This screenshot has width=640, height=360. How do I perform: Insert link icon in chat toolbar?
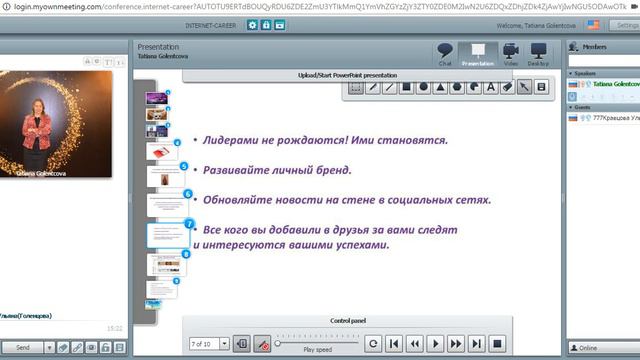pos(77,348)
